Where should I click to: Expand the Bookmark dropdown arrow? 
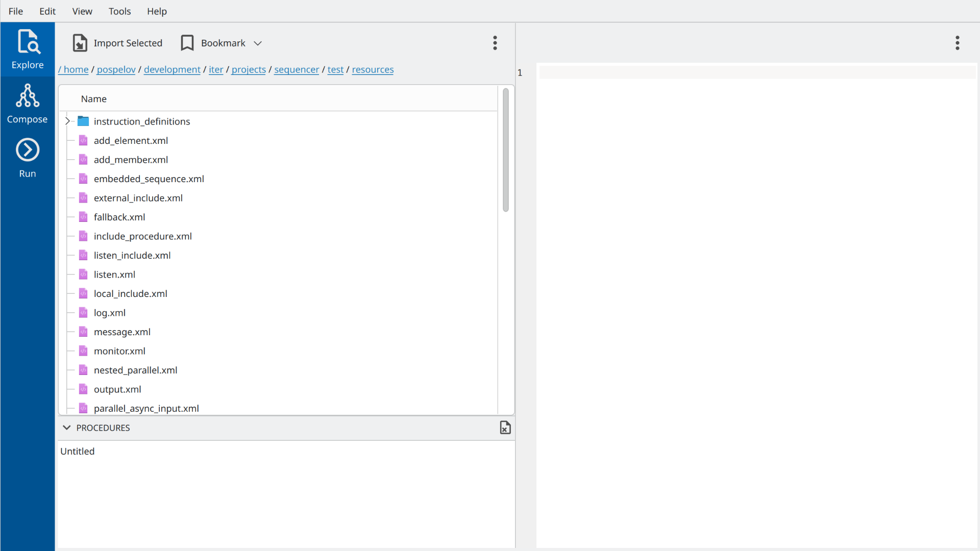coord(258,43)
